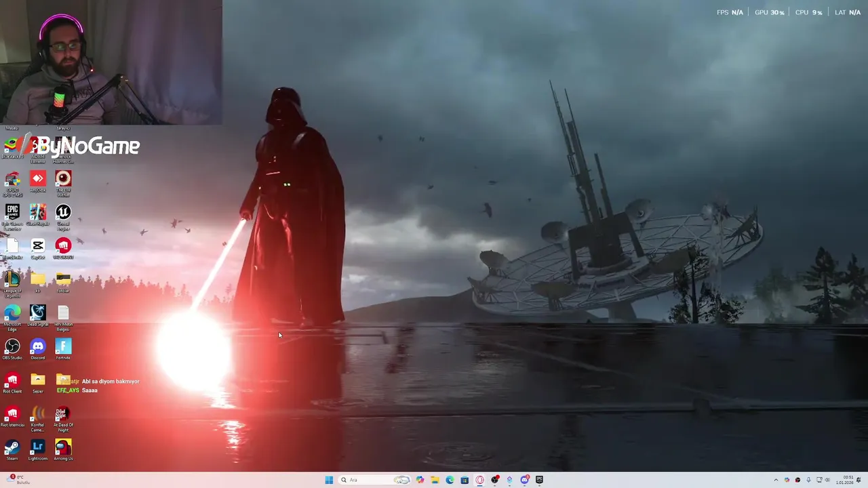Open the Windows Start menu
Screen dimensions: 868x488
coord(329,480)
